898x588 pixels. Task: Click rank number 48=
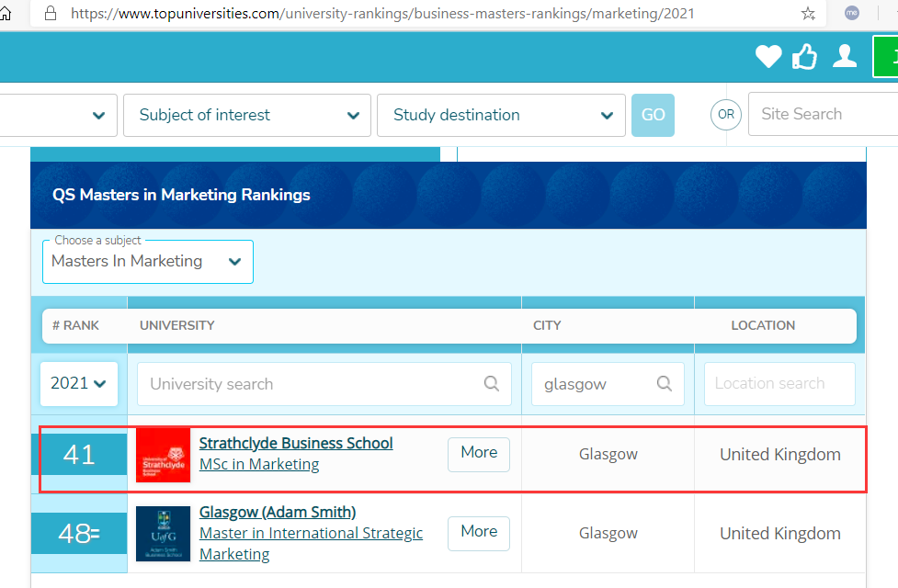coord(79,534)
